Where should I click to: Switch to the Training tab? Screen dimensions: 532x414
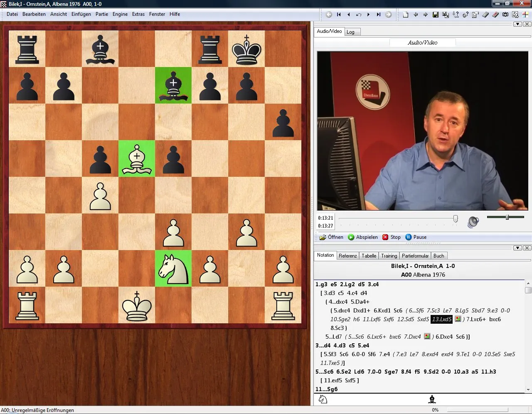pos(389,256)
